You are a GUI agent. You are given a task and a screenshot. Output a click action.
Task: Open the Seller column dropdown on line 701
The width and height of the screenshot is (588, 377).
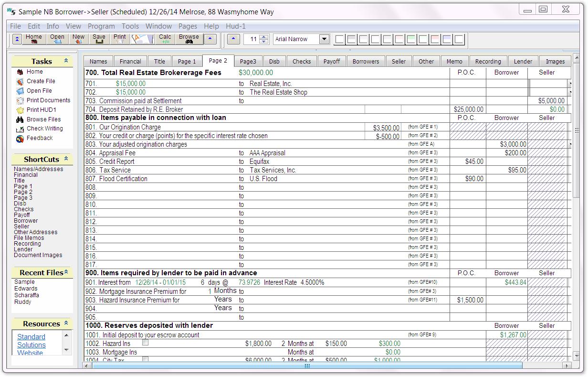coord(570,84)
